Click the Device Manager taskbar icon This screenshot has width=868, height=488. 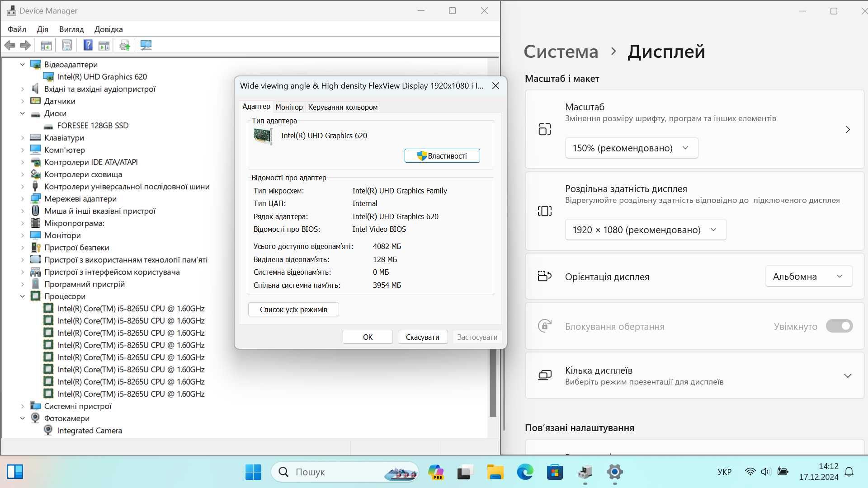585,472
